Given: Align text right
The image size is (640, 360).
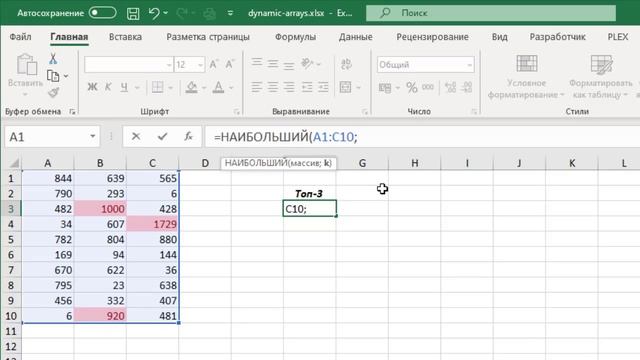Looking at the screenshot, I should (289, 87).
